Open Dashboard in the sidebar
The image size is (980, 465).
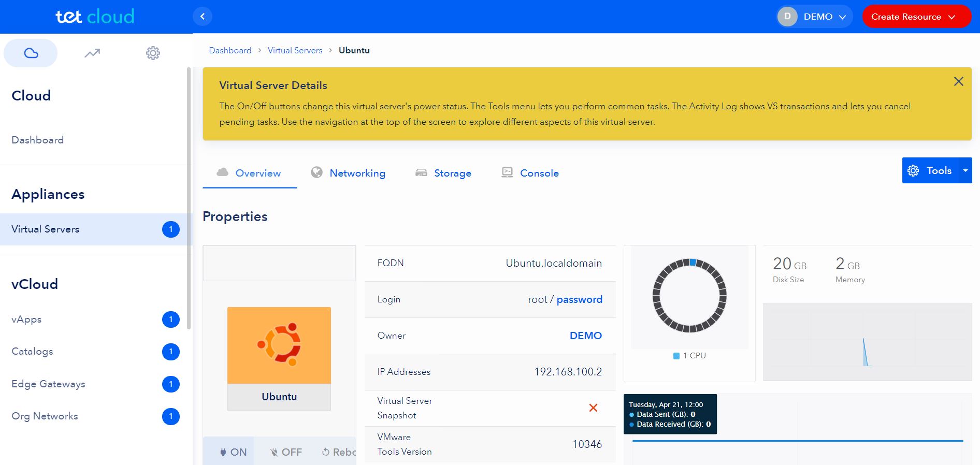[x=37, y=140]
